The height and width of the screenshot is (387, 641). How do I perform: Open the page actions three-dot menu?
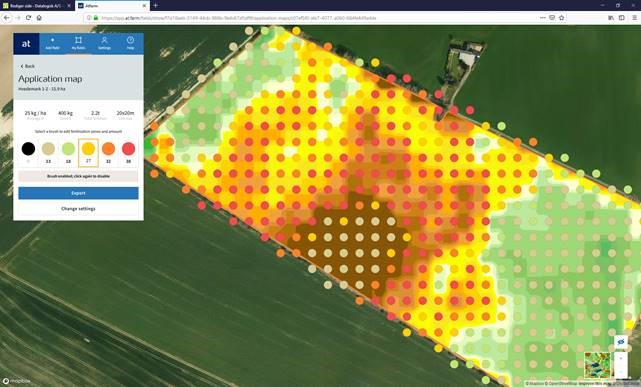[542, 18]
